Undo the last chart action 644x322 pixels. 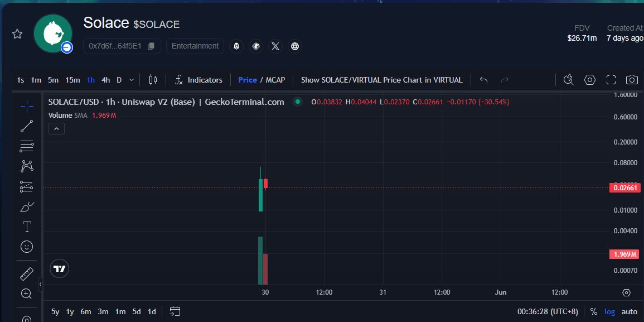click(483, 80)
